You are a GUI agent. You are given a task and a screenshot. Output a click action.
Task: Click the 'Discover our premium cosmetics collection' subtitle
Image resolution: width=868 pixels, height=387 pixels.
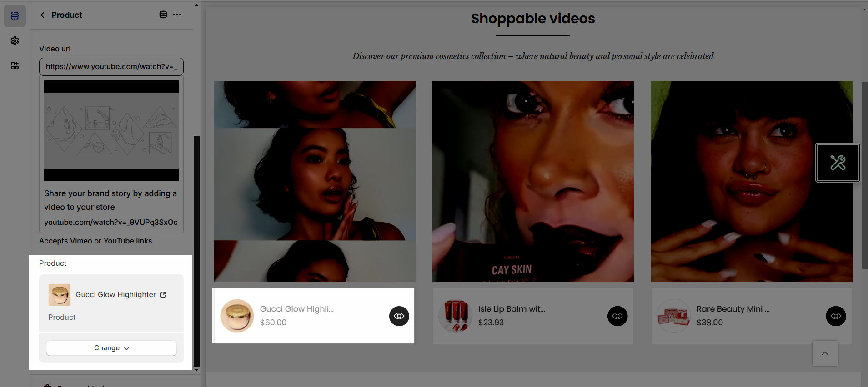pos(533,56)
